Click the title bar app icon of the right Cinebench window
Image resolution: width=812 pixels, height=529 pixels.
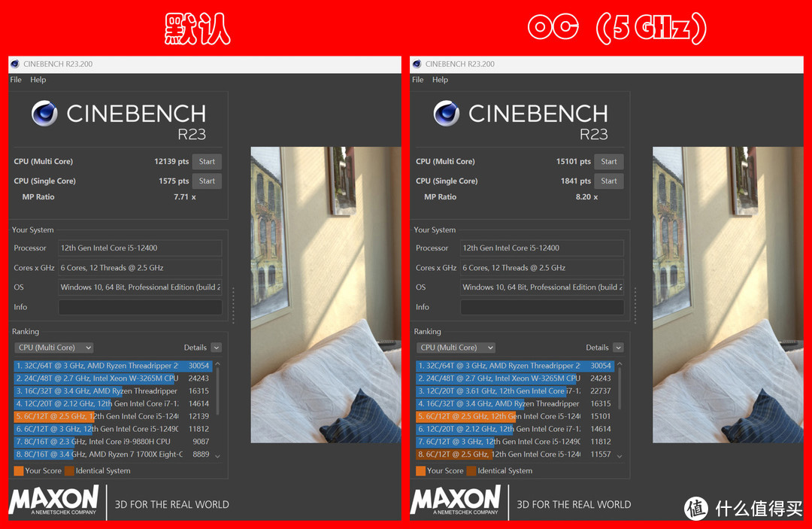click(x=417, y=64)
